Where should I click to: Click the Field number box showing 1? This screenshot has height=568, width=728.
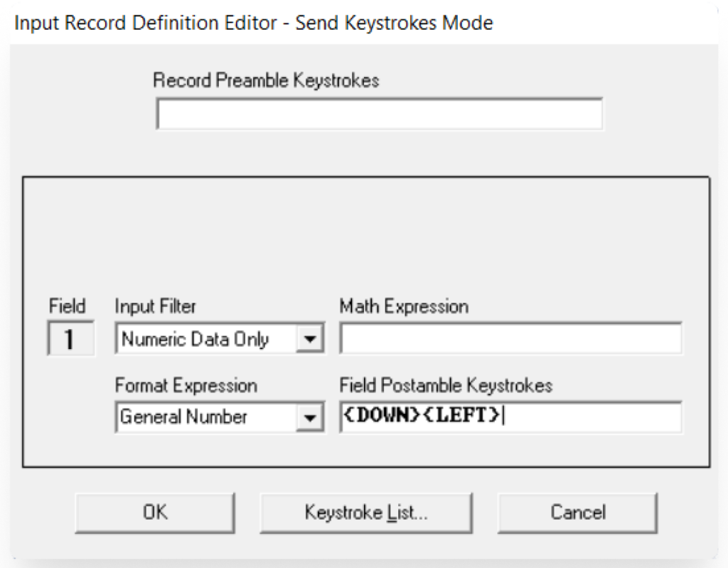70,339
